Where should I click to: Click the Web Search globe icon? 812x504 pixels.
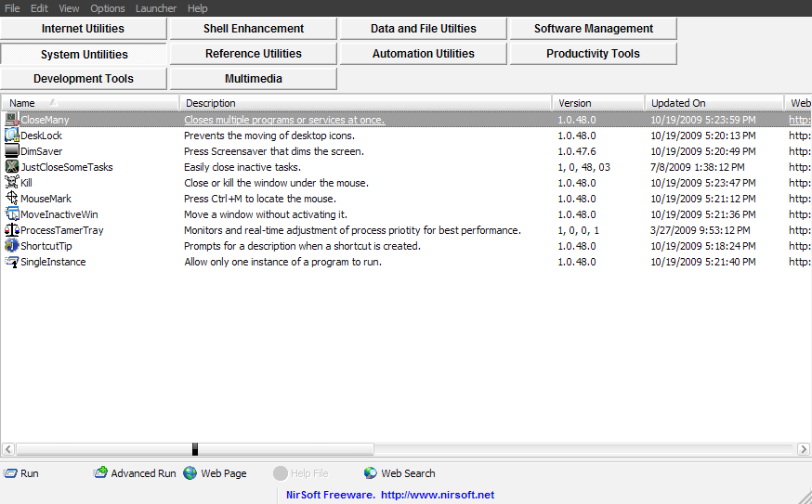click(x=371, y=473)
